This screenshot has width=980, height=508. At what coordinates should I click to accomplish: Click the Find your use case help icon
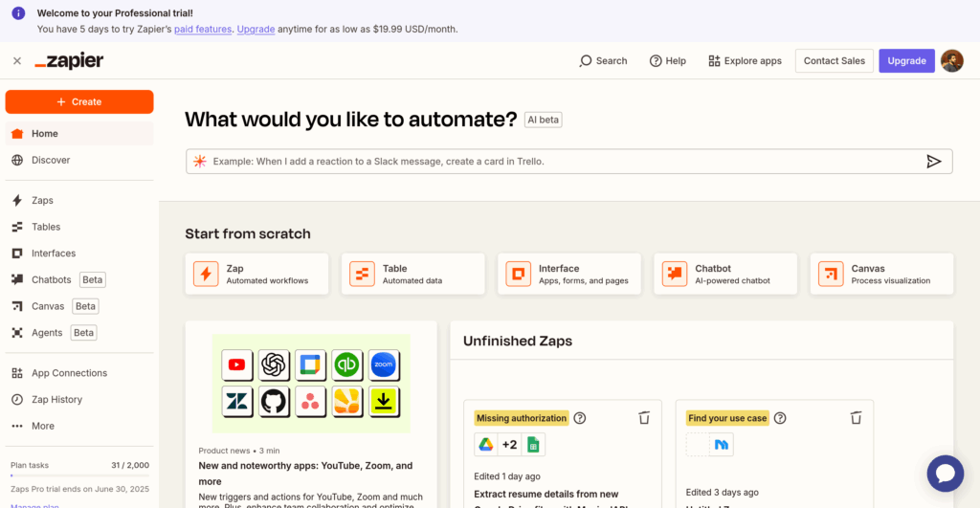tap(780, 418)
